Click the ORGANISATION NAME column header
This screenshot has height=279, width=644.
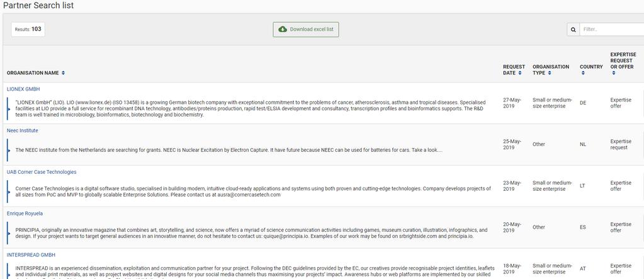(x=33, y=73)
